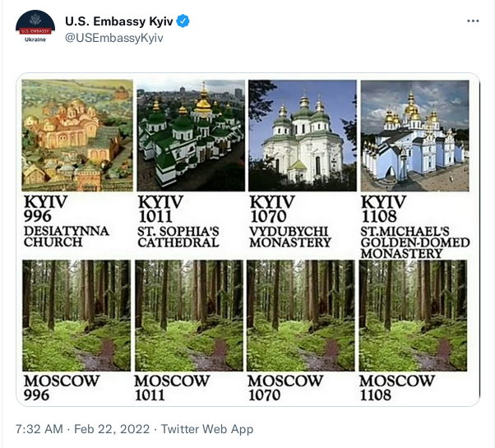Click the Twitter Web App source label
495x448 pixels.
207,429
